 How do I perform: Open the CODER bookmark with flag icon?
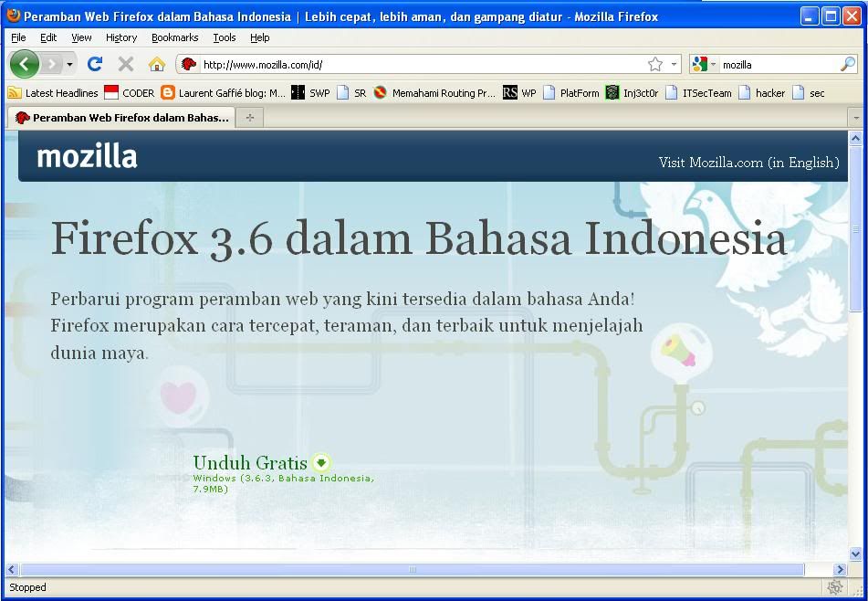coord(130,93)
